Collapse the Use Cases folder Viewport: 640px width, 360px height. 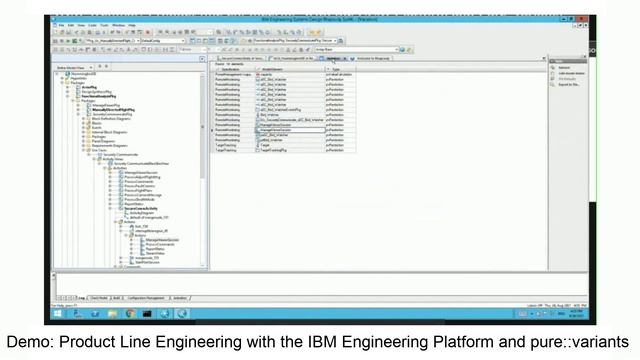[x=84, y=150]
